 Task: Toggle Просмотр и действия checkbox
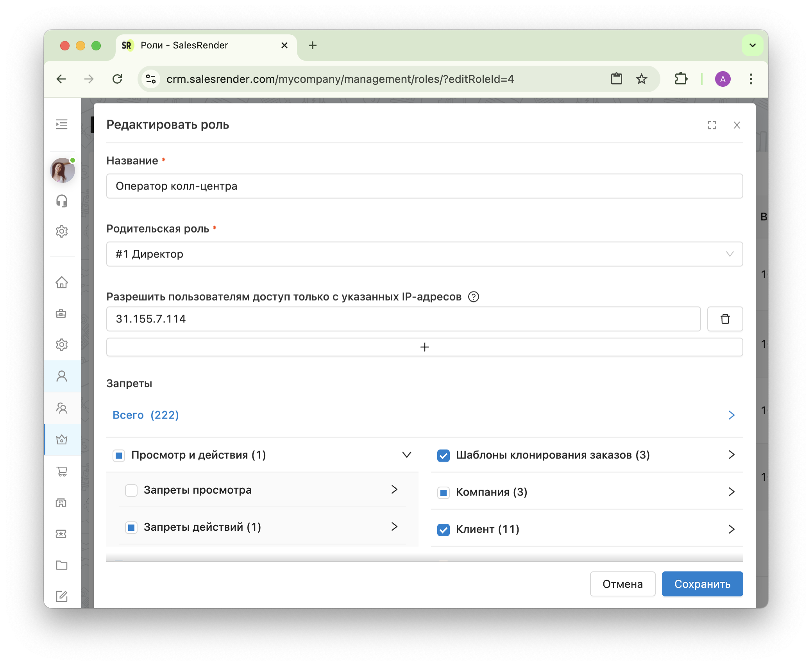pyautogui.click(x=119, y=455)
